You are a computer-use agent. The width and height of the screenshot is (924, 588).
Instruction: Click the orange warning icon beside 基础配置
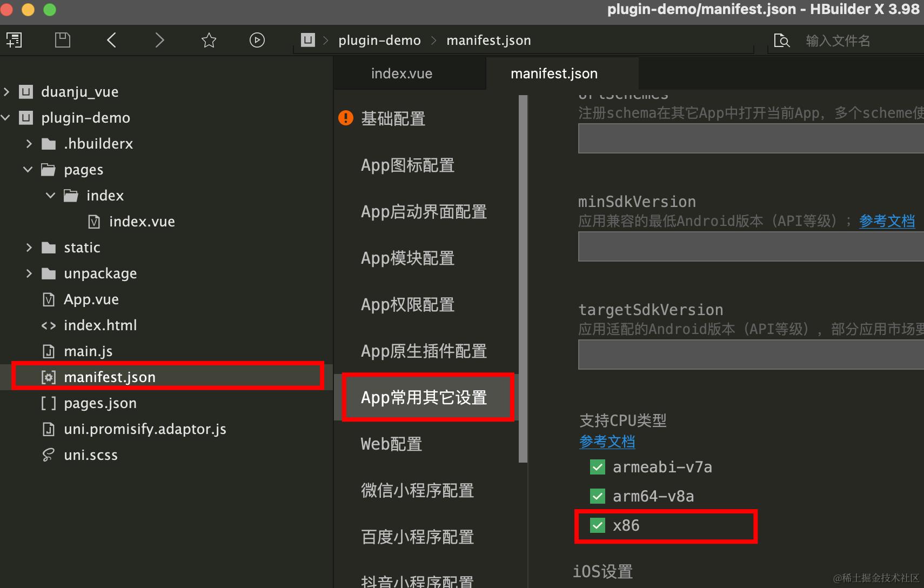click(346, 118)
